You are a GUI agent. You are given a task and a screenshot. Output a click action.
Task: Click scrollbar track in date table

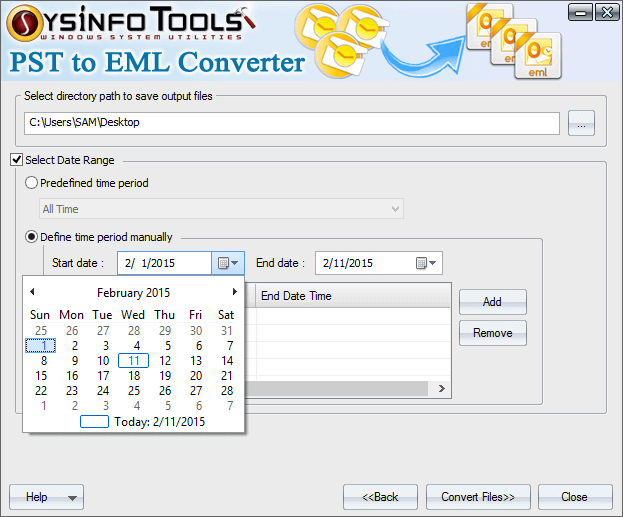(x=336, y=389)
